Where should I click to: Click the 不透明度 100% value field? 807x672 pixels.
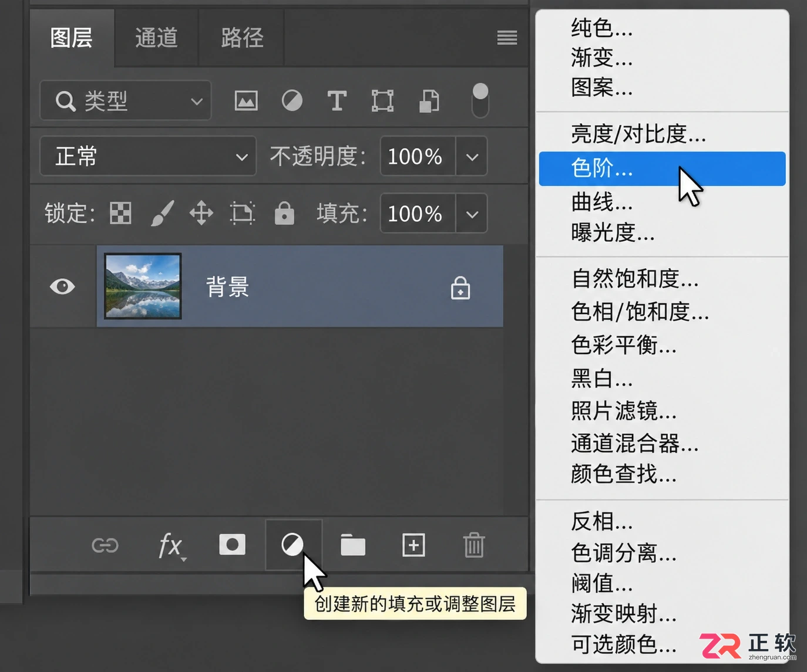tap(418, 157)
